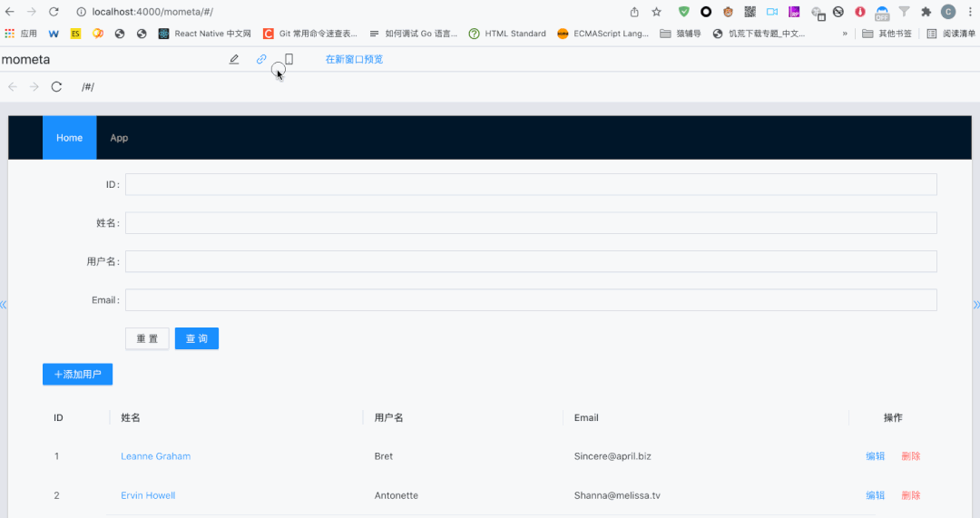Viewport: 980px width, 518px height.
Task: Show more bookmarks overflow chevron
Action: (x=845, y=34)
